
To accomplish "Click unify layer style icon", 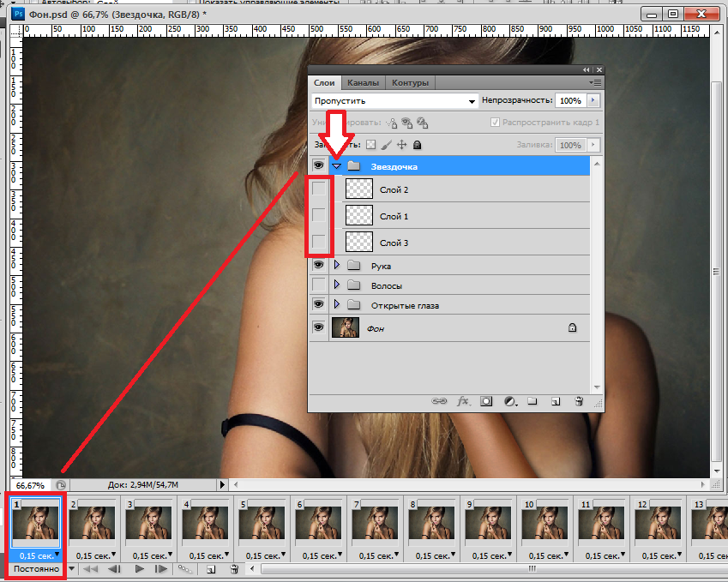I will 423,123.
